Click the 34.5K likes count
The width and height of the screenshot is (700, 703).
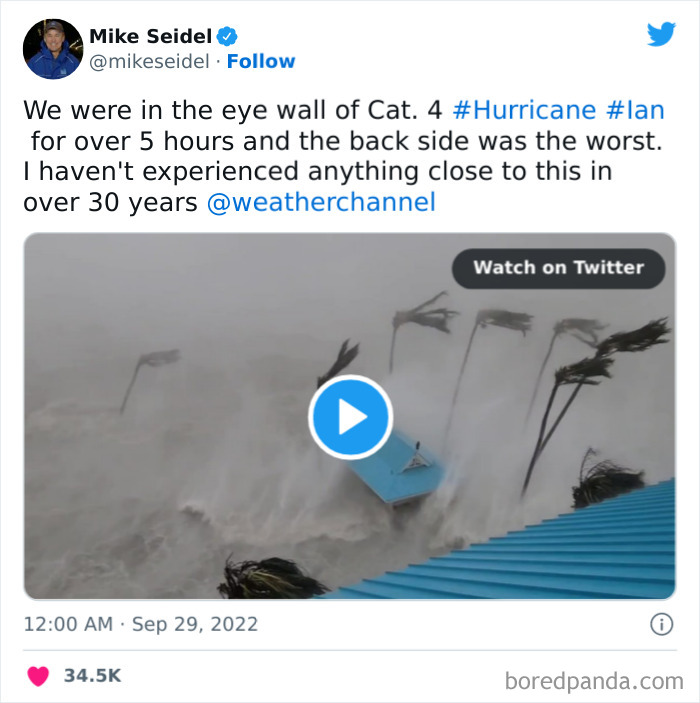[x=92, y=676]
